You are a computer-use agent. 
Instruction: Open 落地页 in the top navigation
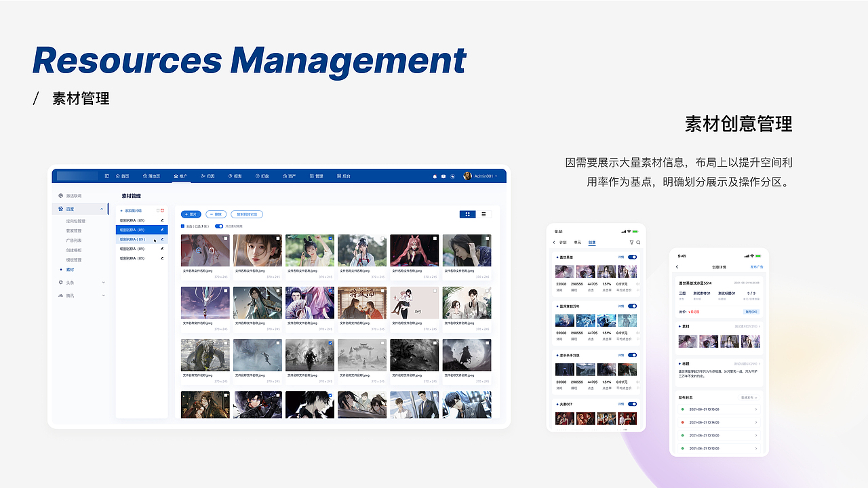151,176
